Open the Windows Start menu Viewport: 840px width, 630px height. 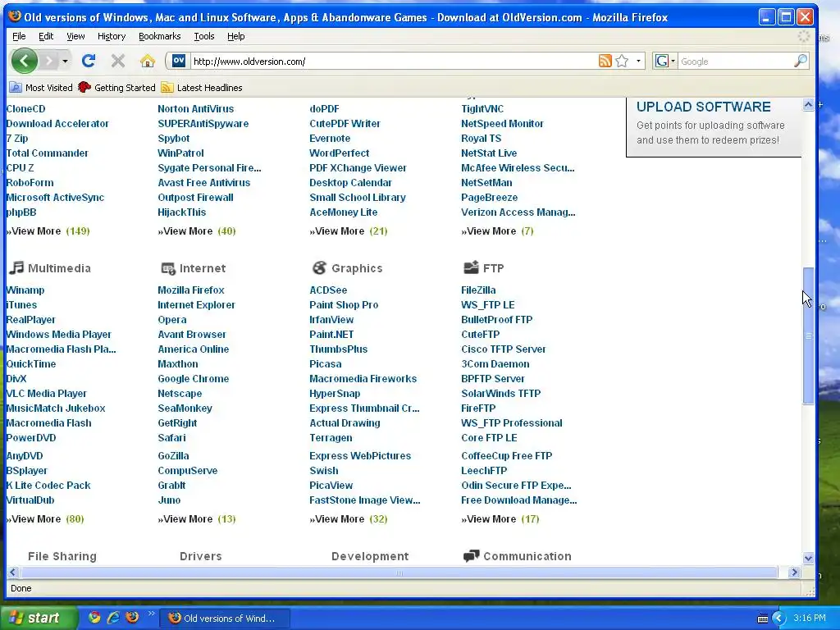pyautogui.click(x=38, y=618)
